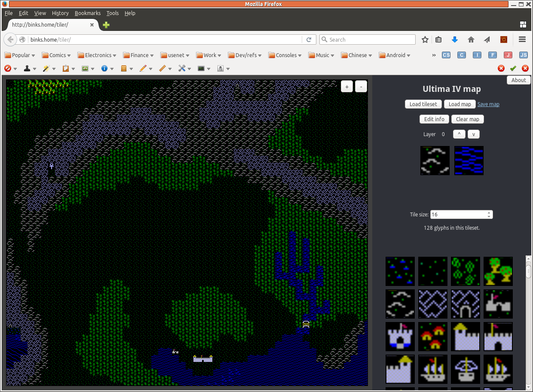This screenshot has height=392, width=533.
Task: Click the yellow shrine marker on map
Action: [306, 324]
